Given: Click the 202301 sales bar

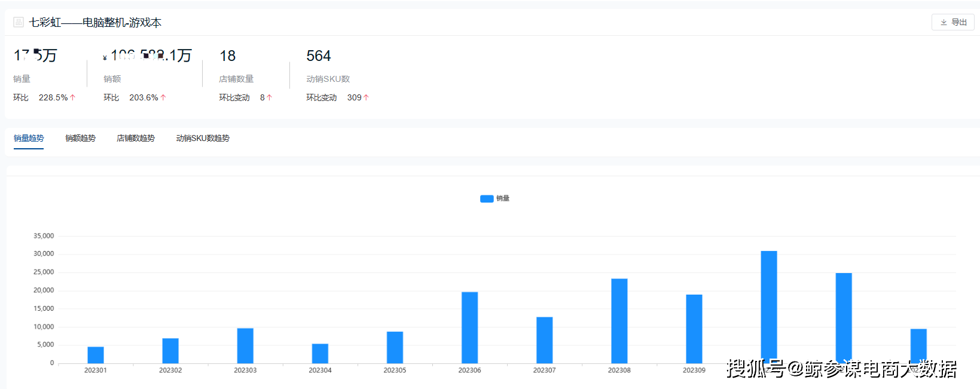Looking at the screenshot, I should (96, 355).
